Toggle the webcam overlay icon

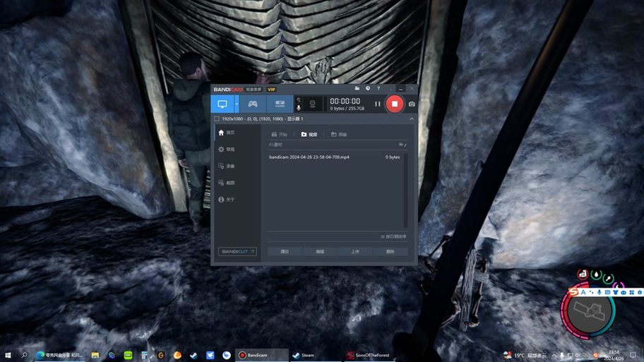pyautogui.click(x=313, y=104)
